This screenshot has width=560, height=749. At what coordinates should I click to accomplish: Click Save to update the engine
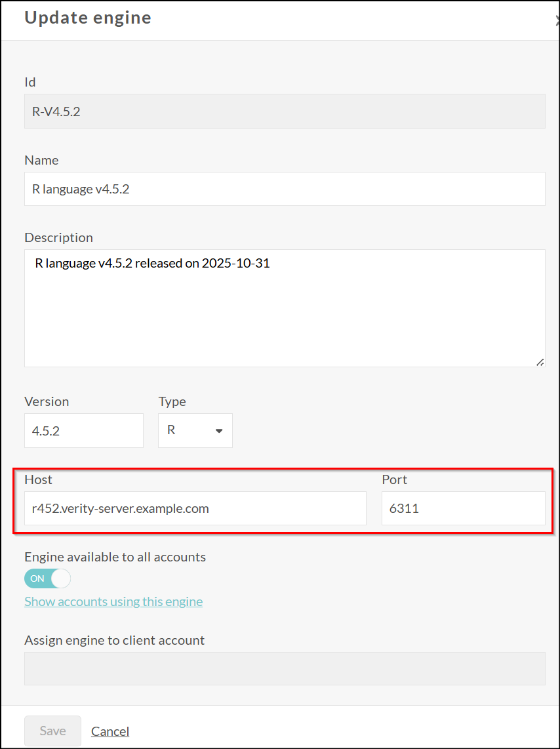[52, 731]
